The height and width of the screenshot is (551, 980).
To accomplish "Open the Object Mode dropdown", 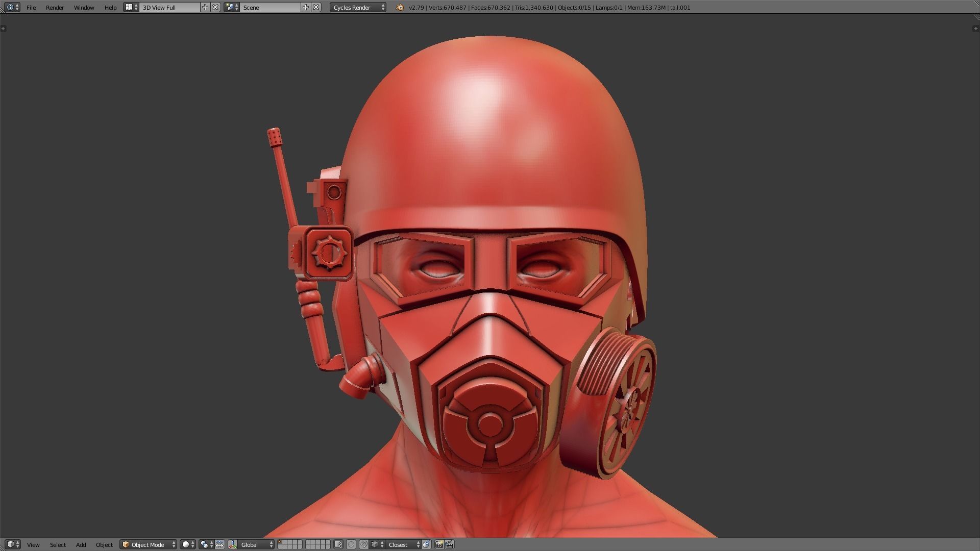I will click(149, 544).
